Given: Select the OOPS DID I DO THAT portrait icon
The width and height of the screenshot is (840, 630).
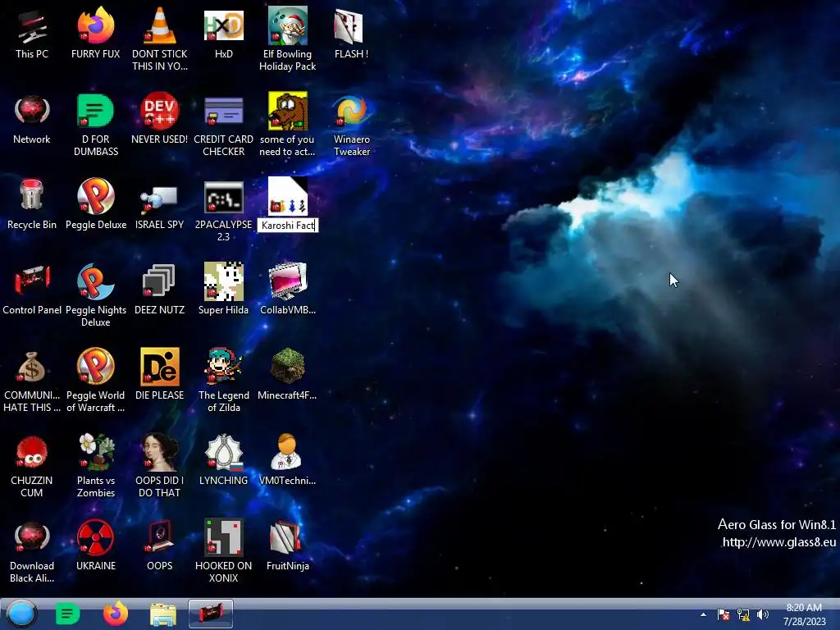Looking at the screenshot, I should click(160, 466).
